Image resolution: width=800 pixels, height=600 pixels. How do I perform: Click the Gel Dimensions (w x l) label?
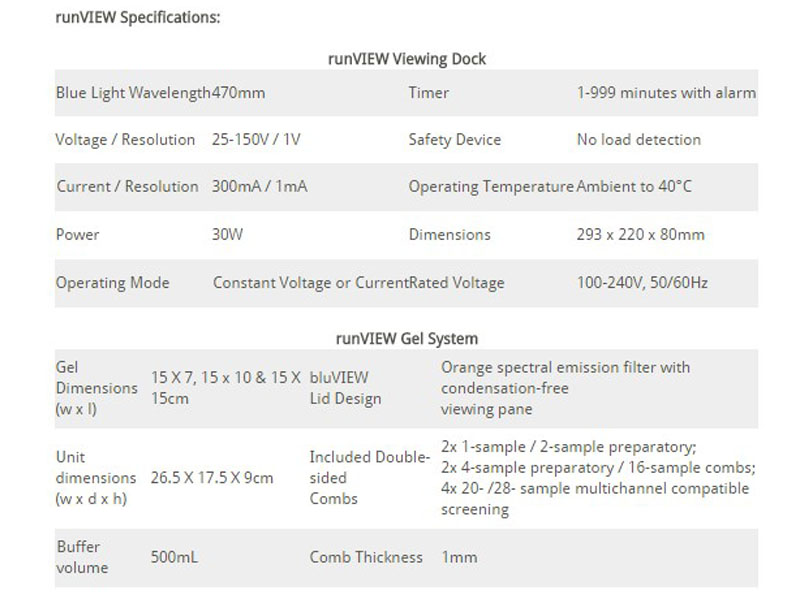click(x=96, y=388)
